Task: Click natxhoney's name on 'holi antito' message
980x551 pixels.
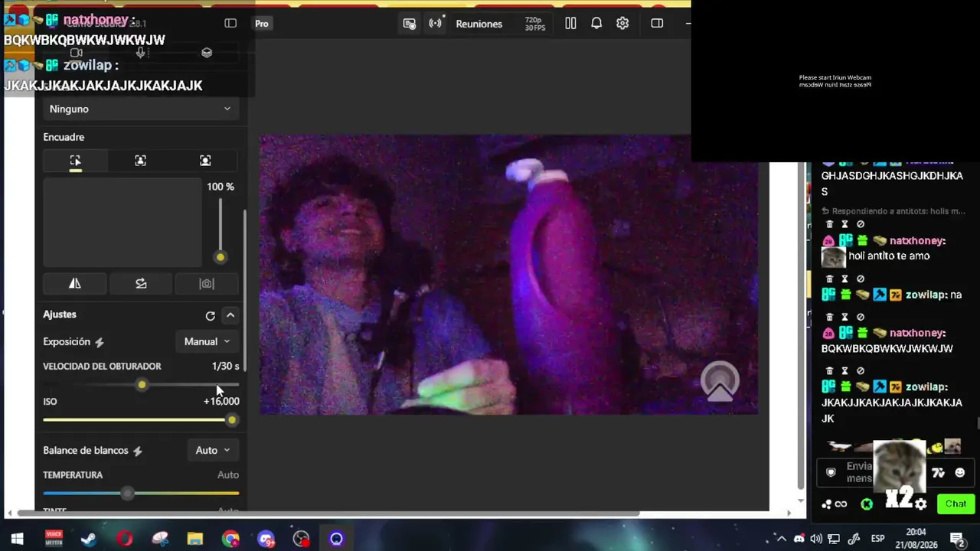Action: pyautogui.click(x=917, y=241)
